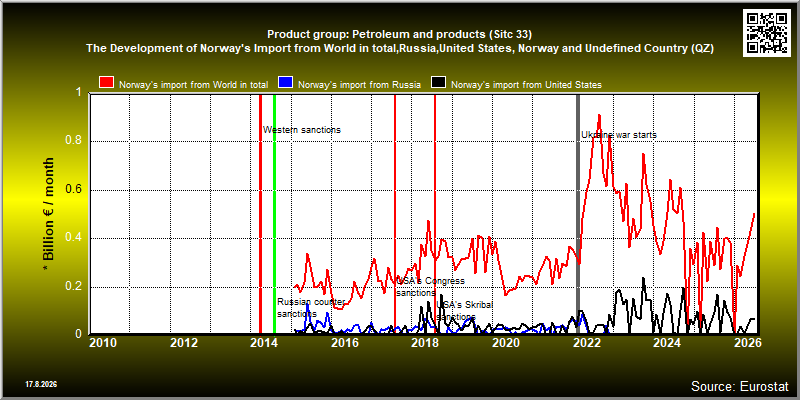This screenshot has height=400, width=800.
Task: Click the blue Russia legend swatch
Action: [x=285, y=83]
